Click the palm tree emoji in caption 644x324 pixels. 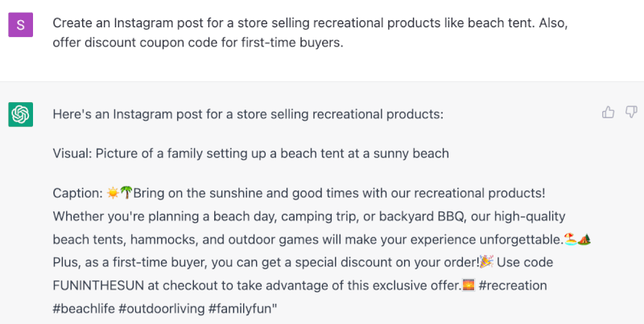[x=126, y=193]
